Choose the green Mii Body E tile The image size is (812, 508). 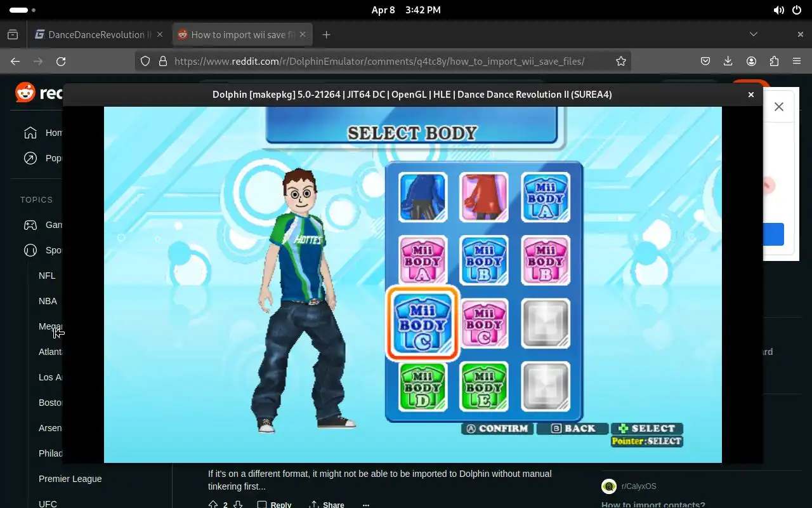(484, 386)
